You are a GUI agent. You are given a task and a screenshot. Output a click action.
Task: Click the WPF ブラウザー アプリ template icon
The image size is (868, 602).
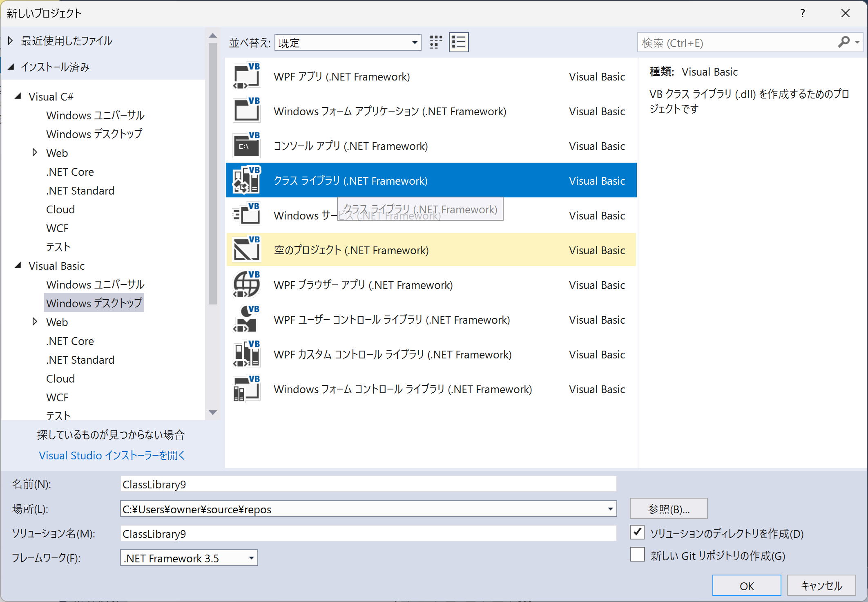point(246,284)
